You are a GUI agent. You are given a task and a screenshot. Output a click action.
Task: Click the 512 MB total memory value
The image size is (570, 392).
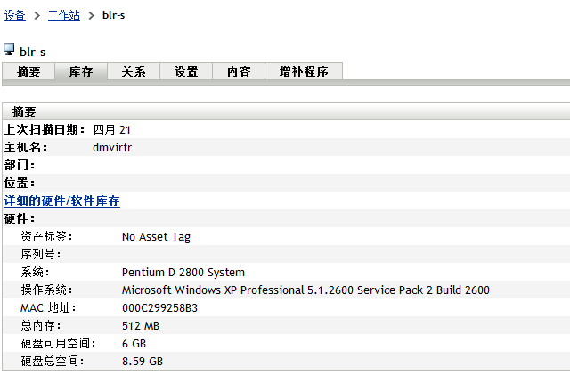tap(141, 326)
